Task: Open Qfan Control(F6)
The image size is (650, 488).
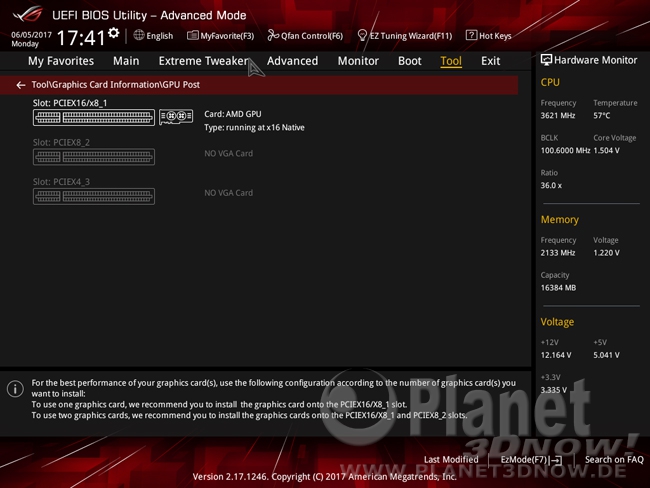Action: tap(305, 36)
